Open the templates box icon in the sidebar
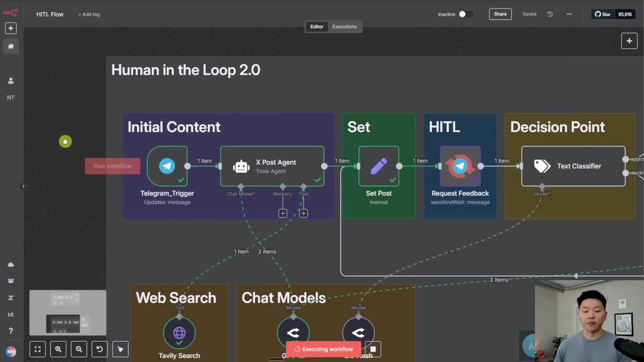This screenshot has width=644, height=362. (11, 281)
